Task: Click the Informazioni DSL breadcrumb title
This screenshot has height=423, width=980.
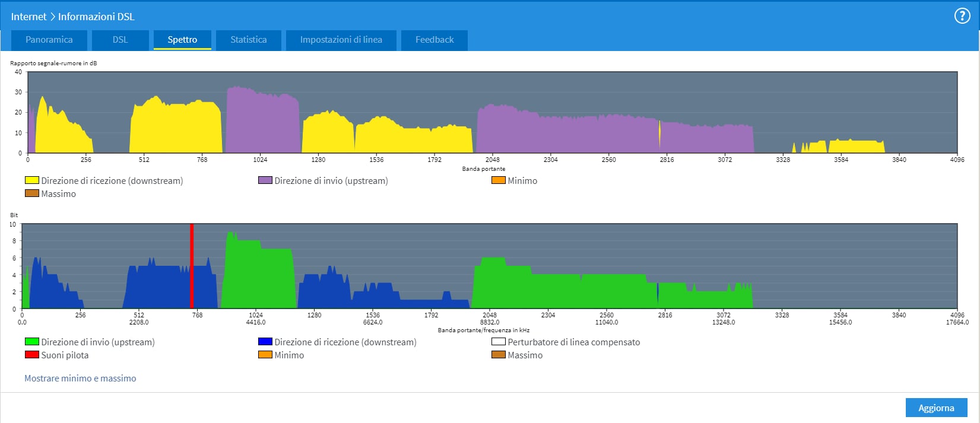Action: point(96,17)
